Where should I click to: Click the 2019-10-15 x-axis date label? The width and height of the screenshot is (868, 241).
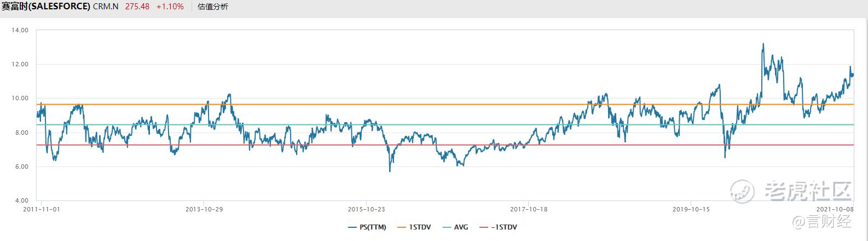click(691, 209)
